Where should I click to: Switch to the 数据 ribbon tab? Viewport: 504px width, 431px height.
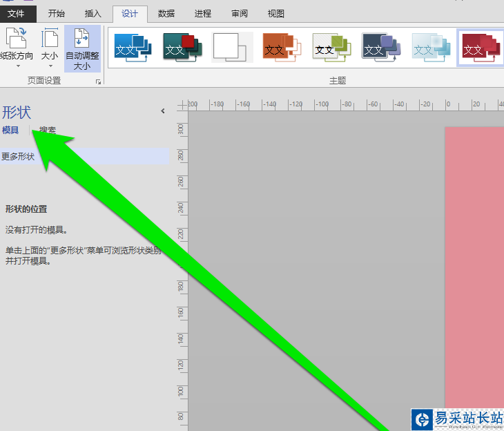(x=166, y=14)
